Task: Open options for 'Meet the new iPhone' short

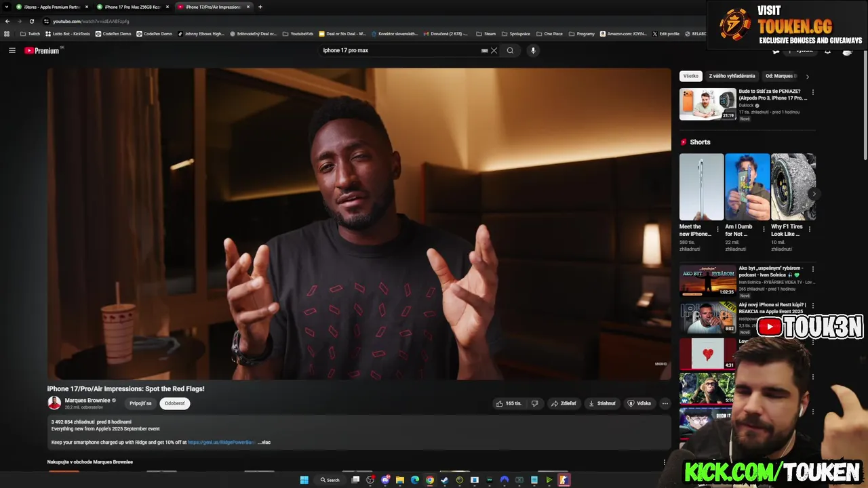Action: (717, 229)
